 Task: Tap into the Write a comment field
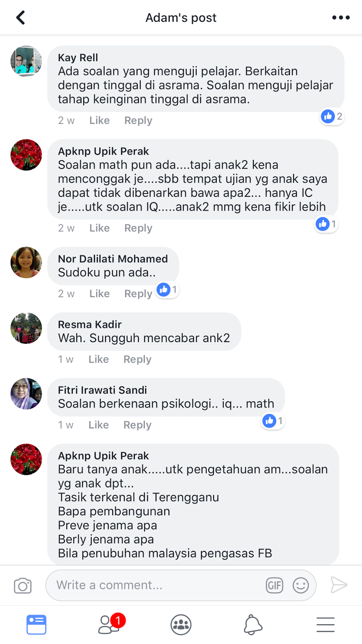pyautogui.click(x=181, y=585)
